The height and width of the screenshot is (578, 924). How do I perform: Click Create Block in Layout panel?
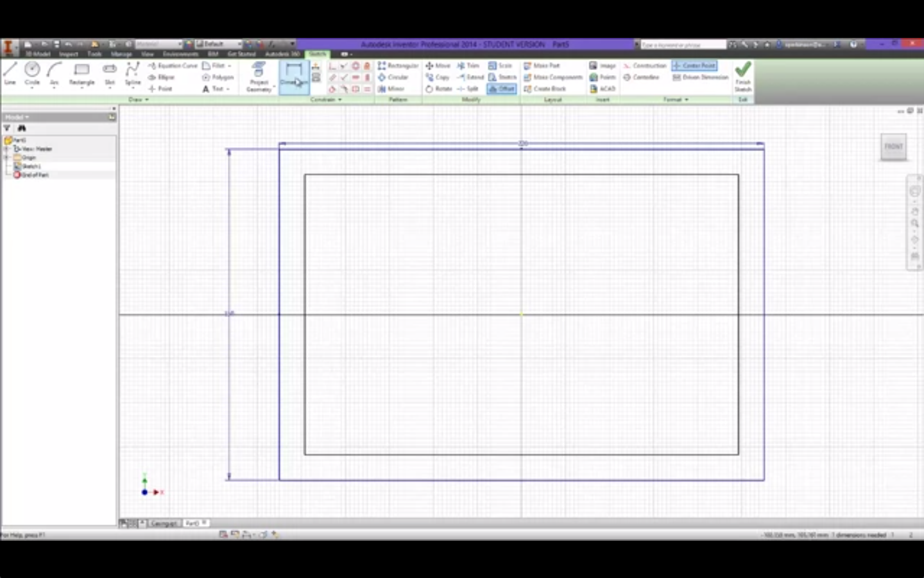tap(545, 89)
